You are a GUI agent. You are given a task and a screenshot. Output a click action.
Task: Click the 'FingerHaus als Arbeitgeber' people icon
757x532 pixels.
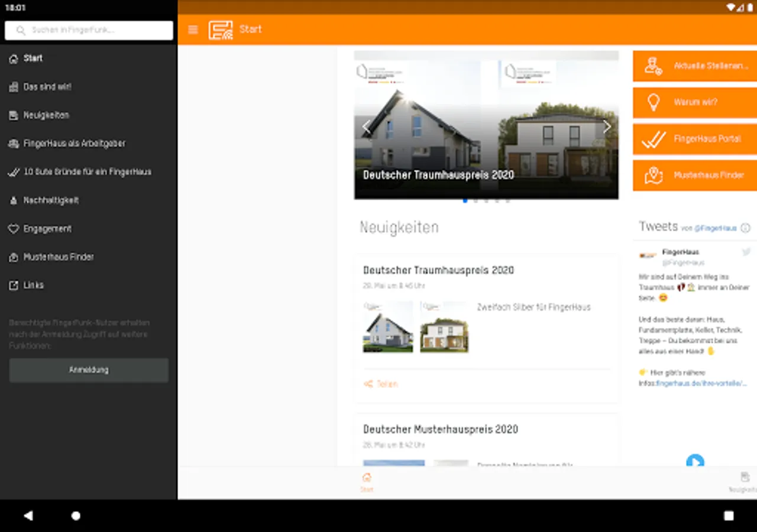tap(14, 144)
